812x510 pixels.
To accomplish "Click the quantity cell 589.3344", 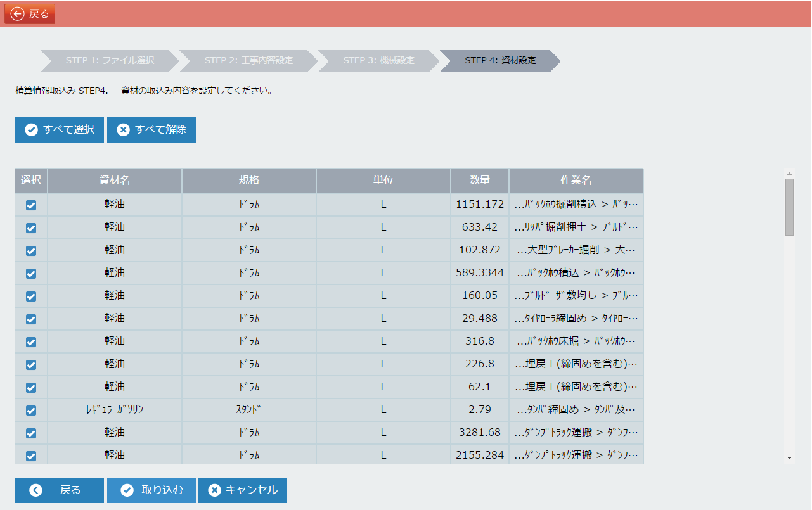I will (x=480, y=273).
